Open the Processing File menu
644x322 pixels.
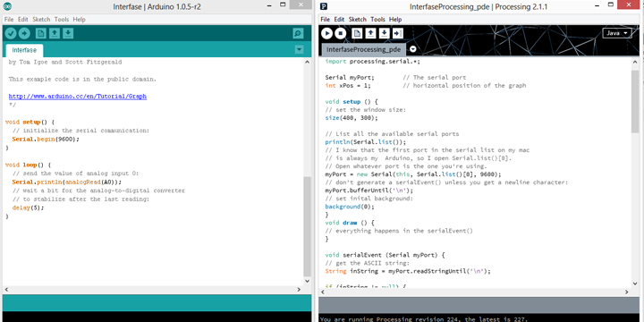click(x=326, y=20)
